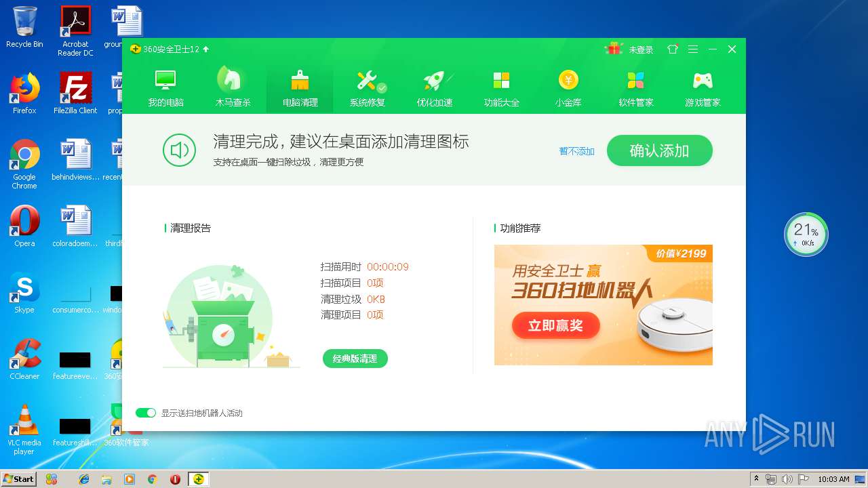Show hidden tray icons arrow
This screenshot has width=868, height=488.
(x=755, y=479)
